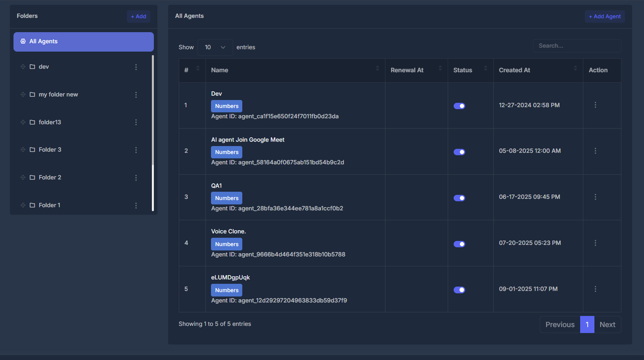Click + Add Agent button
The height and width of the screenshot is (360, 644).
click(x=605, y=16)
